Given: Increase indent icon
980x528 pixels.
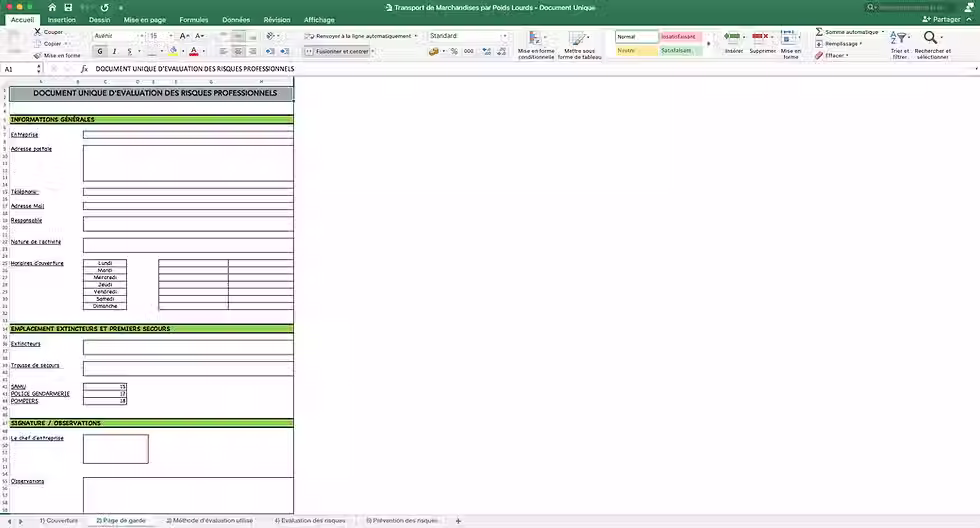Looking at the screenshot, I should 284,51.
